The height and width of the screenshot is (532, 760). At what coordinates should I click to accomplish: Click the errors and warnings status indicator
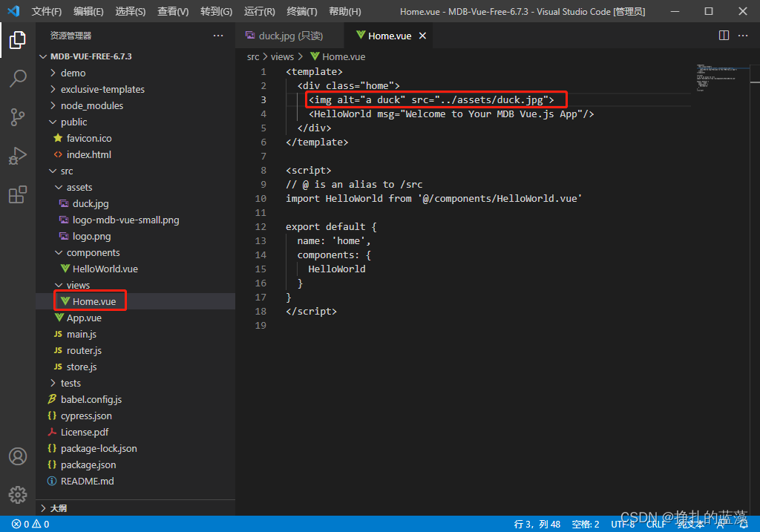30,525
